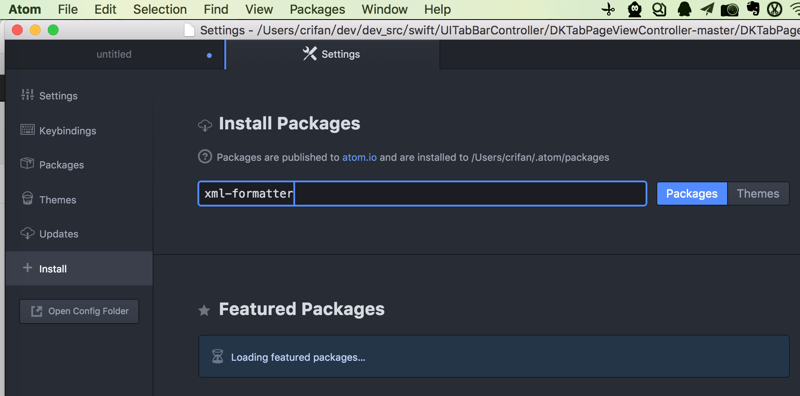This screenshot has width=800, height=396.
Task: Open the Window menu
Action: [x=385, y=9]
